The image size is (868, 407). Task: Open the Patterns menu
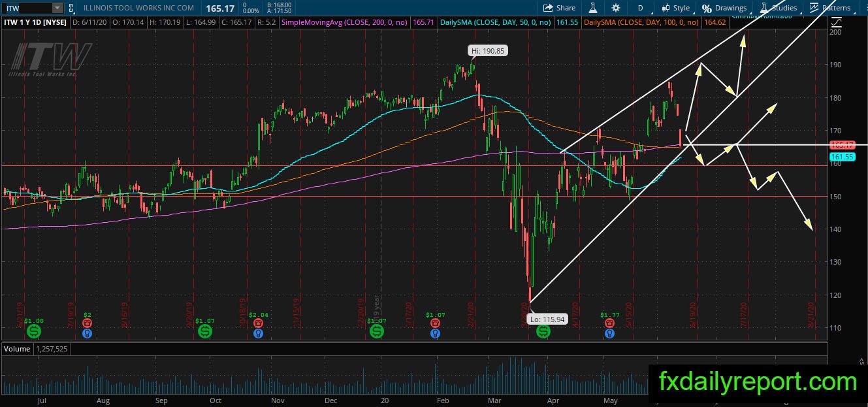[x=831, y=8]
